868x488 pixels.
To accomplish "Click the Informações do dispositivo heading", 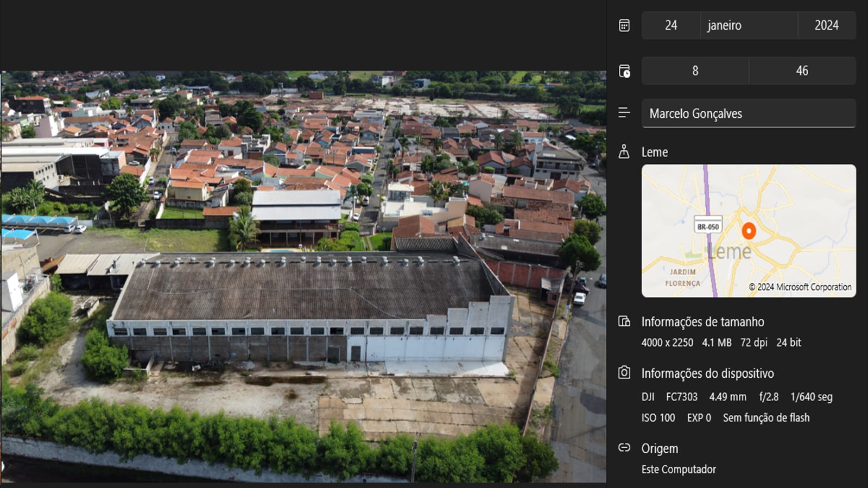I will 707,373.
